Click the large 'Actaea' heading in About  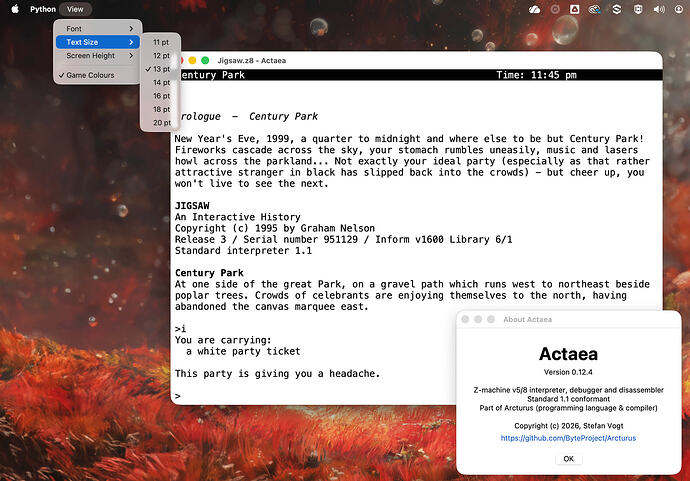coord(568,354)
